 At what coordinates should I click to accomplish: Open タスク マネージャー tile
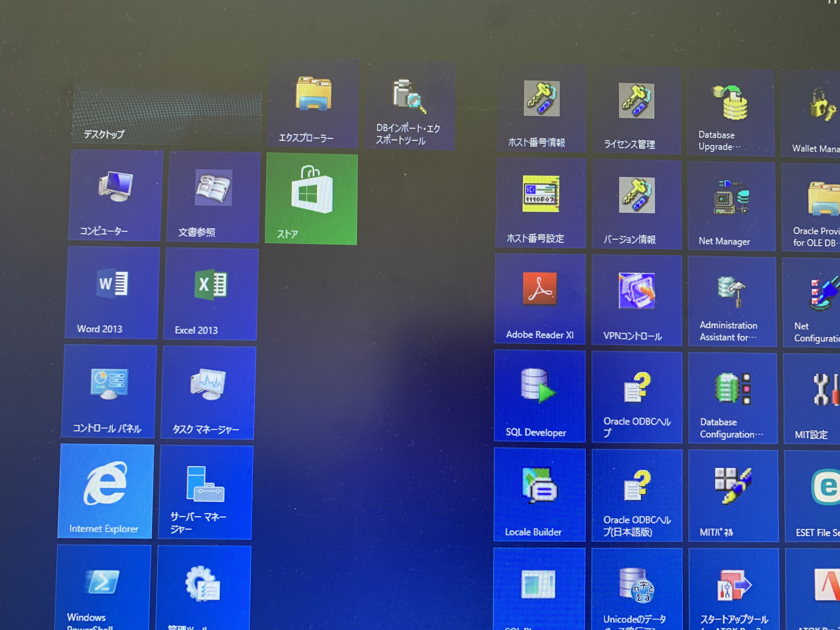208,393
